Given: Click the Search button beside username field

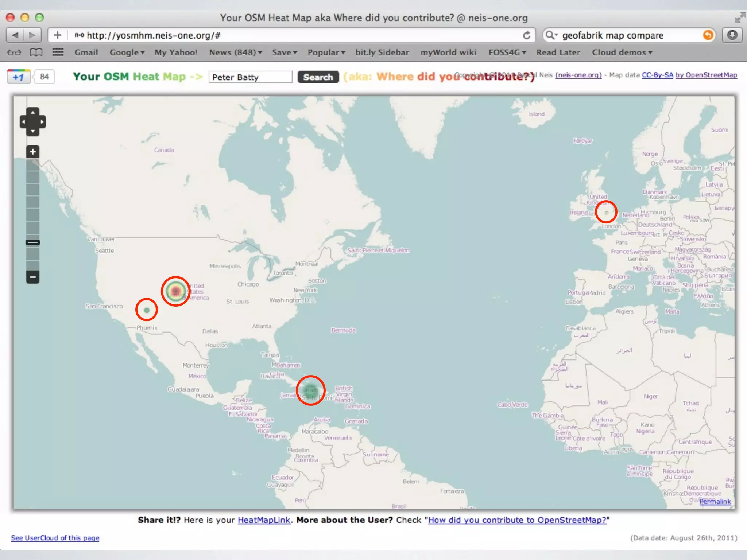Looking at the screenshot, I should point(318,77).
